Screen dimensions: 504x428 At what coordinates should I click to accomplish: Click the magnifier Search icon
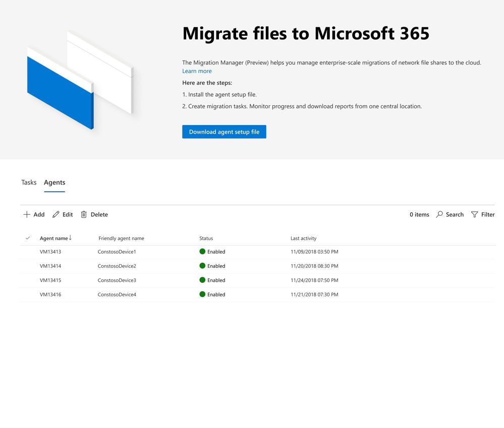439,214
